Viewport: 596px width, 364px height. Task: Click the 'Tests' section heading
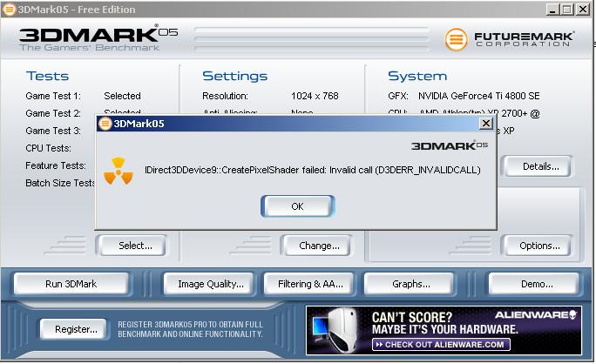(x=48, y=76)
